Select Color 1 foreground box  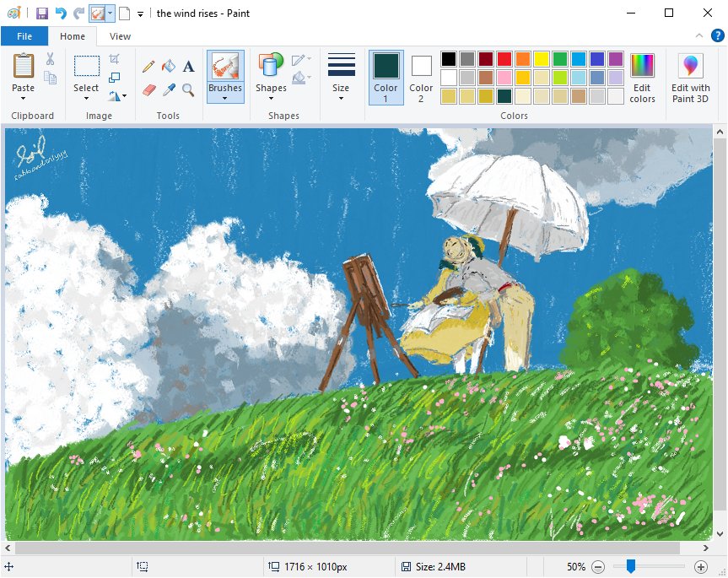pos(386,77)
